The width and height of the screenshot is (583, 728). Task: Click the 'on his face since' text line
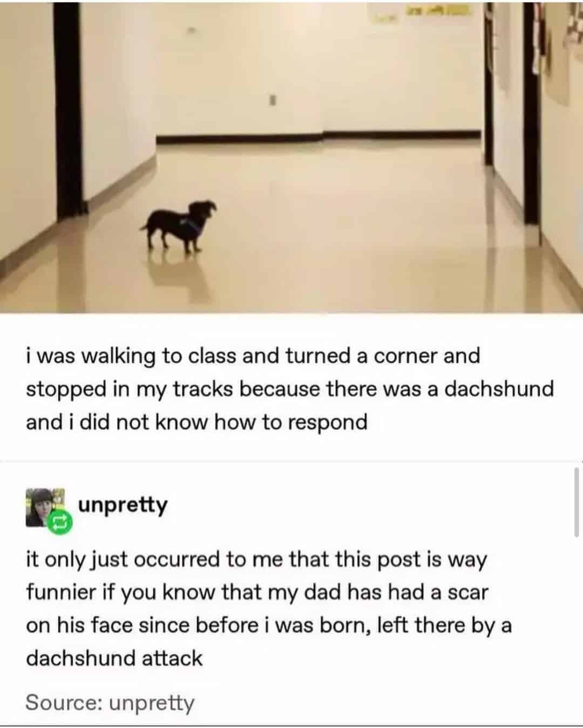click(x=269, y=625)
